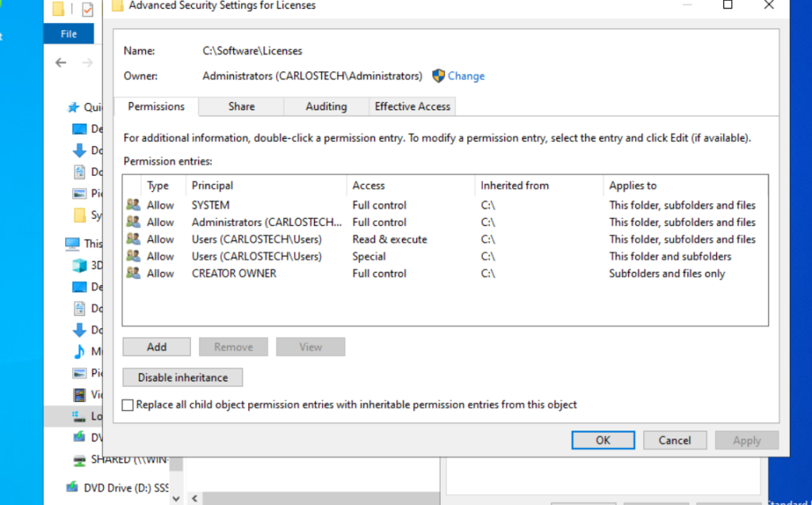The height and width of the screenshot is (505, 812).
Task: Click the Disable inheritance button
Action: [182, 377]
